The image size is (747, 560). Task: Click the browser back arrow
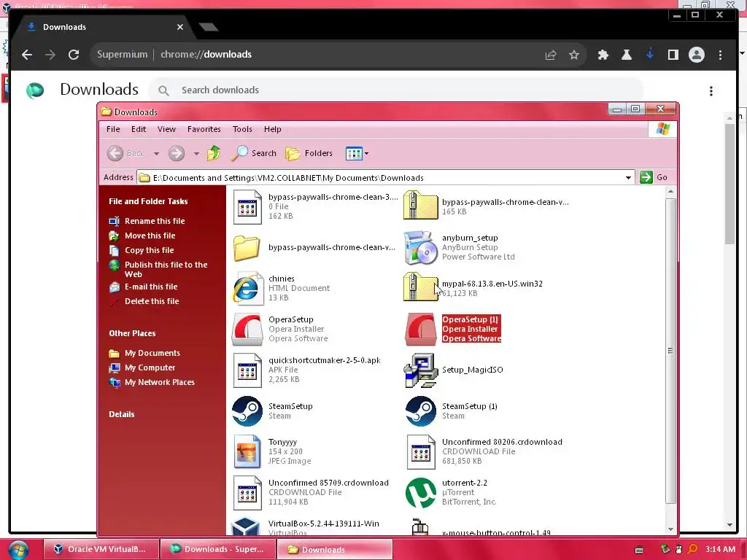tap(27, 55)
